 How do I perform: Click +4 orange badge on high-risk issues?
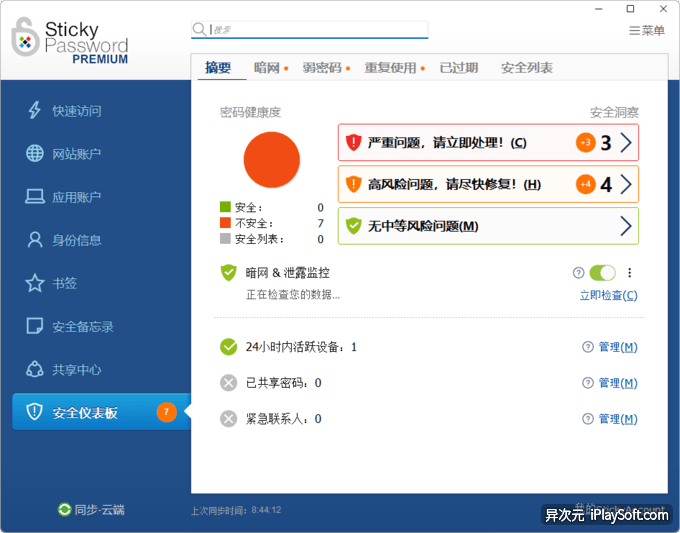tap(585, 184)
